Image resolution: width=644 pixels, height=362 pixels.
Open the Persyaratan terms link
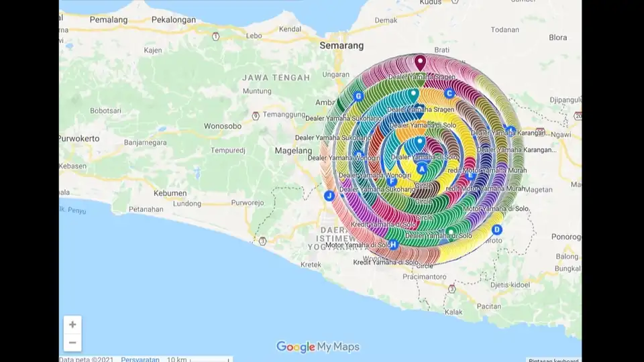140,359
